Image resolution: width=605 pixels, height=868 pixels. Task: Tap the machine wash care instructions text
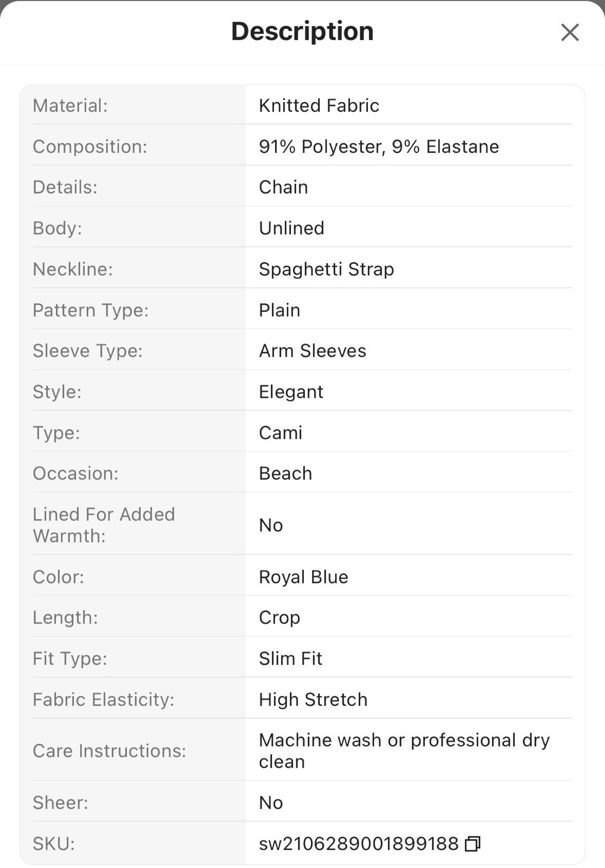click(x=404, y=751)
